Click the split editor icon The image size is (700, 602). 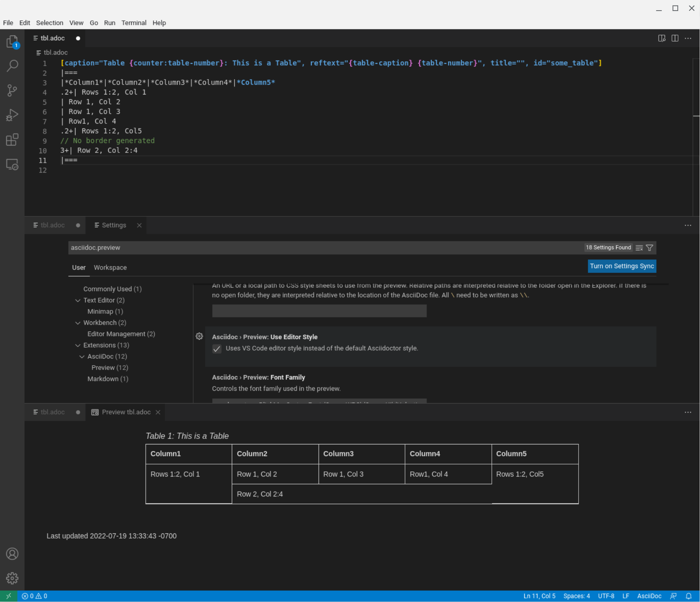[x=675, y=38]
